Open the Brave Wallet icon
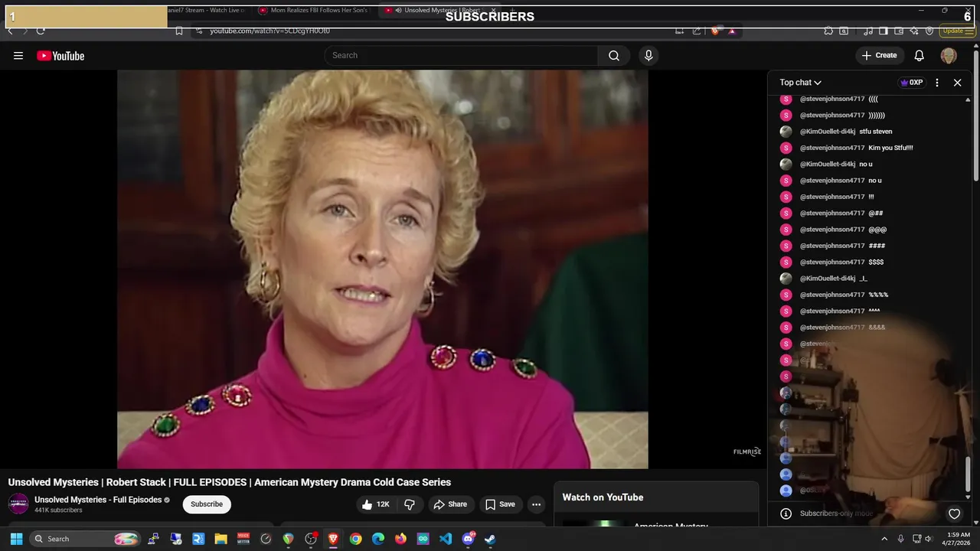Image resolution: width=980 pixels, height=551 pixels. pyautogui.click(x=899, y=31)
